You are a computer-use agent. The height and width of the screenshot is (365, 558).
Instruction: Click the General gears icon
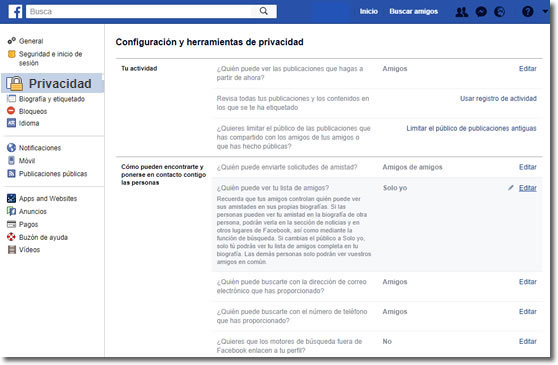12,41
